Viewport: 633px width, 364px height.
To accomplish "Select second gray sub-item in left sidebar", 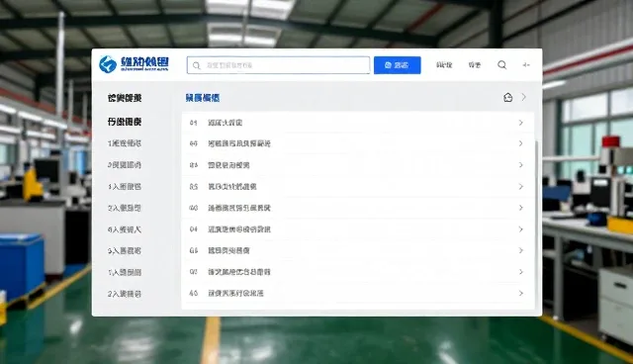I will coord(125,165).
